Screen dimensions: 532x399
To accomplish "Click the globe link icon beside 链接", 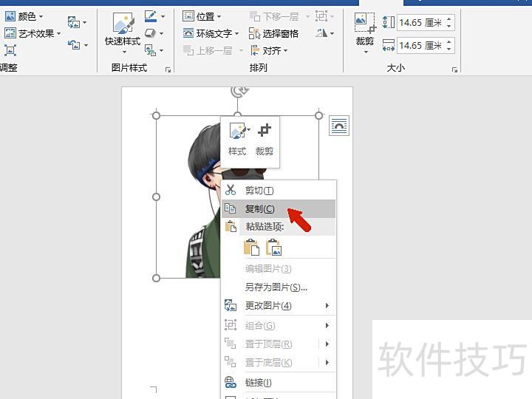I will click(x=231, y=383).
